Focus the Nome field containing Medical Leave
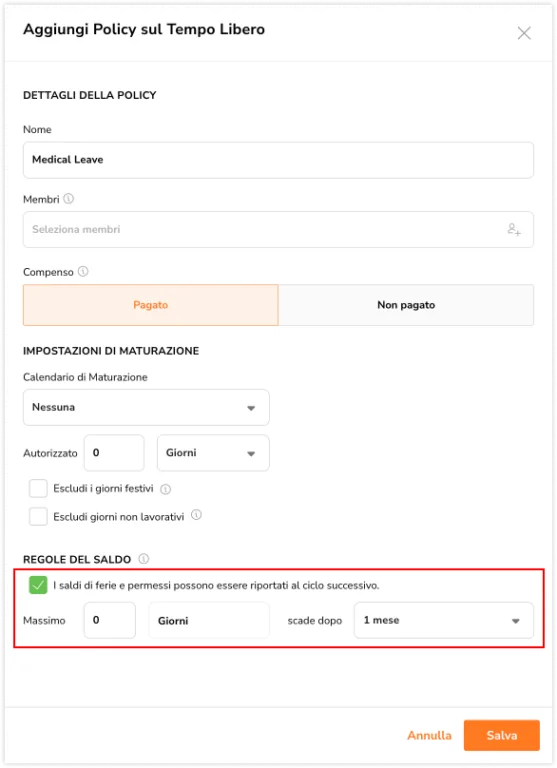The width and height of the screenshot is (557, 768). coord(278,160)
